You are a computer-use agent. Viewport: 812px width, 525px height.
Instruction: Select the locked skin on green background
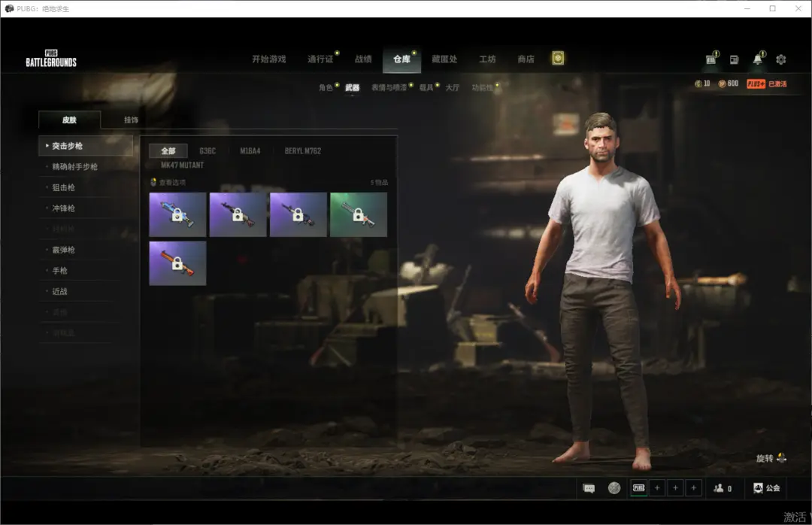tap(359, 214)
